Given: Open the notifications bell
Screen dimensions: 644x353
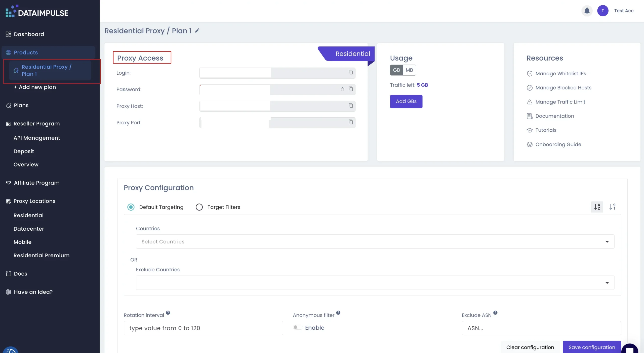Looking at the screenshot, I should 587,11.
